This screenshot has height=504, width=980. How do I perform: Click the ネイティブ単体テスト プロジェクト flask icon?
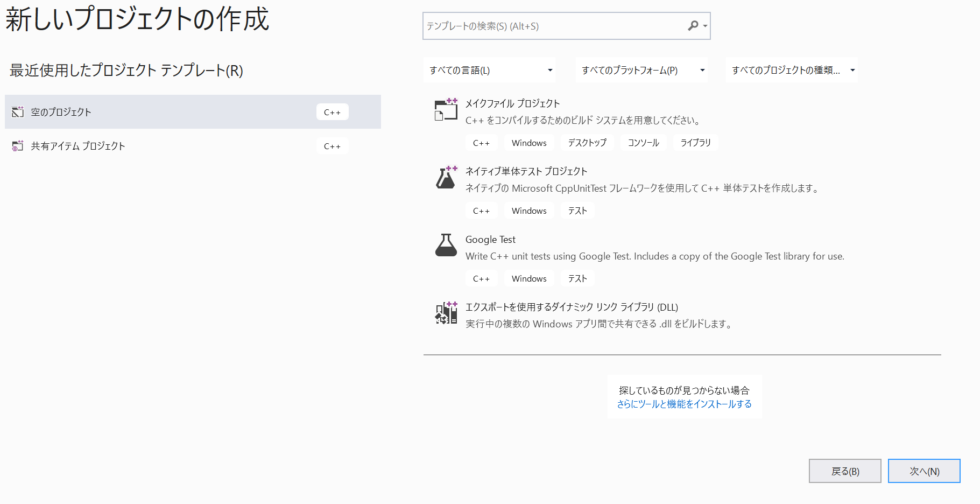tap(446, 177)
